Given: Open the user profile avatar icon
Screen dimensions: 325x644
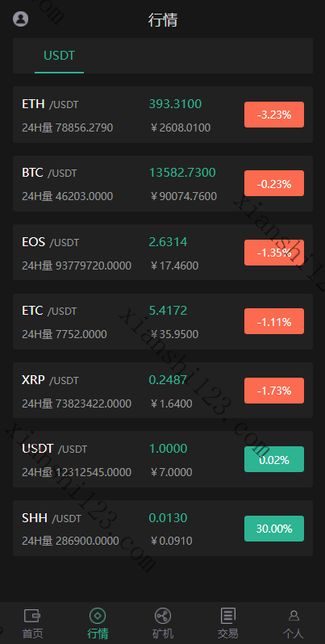Looking at the screenshot, I should pyautogui.click(x=20, y=19).
